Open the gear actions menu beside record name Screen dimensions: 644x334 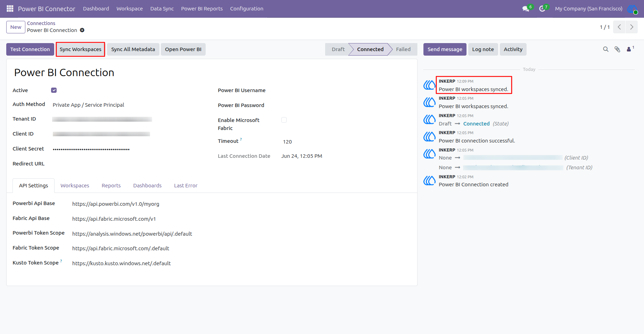click(x=82, y=30)
